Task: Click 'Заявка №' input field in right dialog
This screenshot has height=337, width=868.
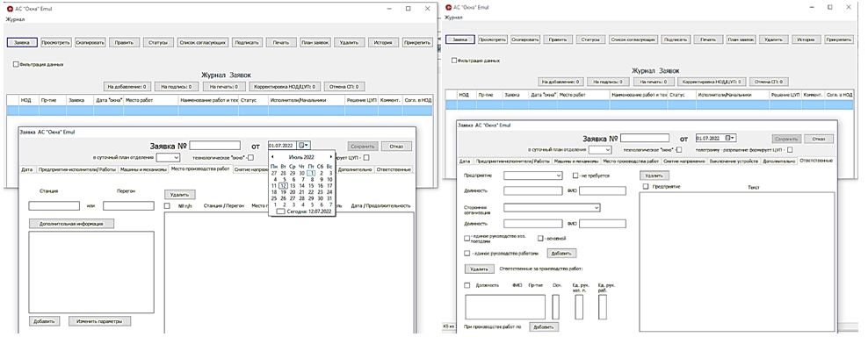Action: 645,138
